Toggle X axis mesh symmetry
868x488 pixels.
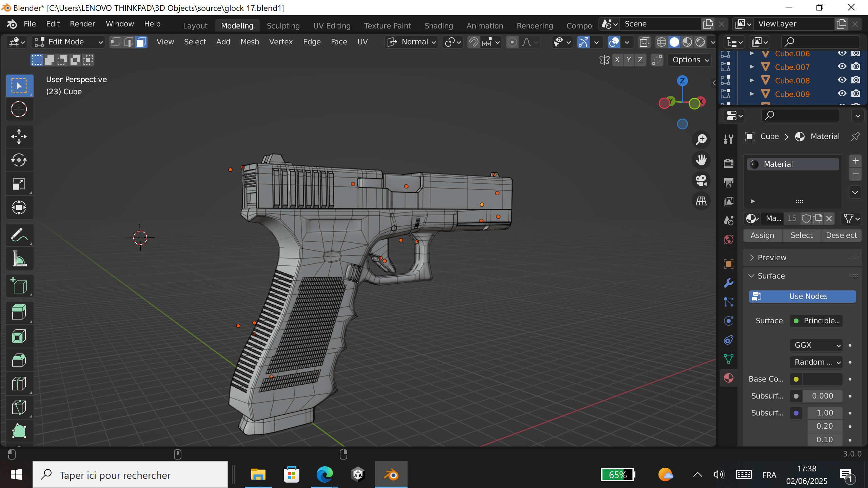[617, 60]
